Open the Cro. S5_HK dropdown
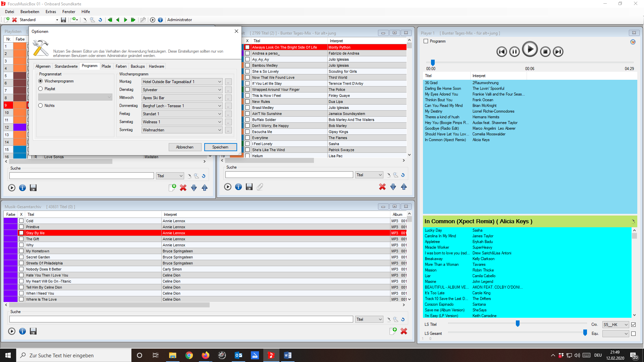Image resolution: width=644 pixels, height=362 pixels. coord(626,324)
